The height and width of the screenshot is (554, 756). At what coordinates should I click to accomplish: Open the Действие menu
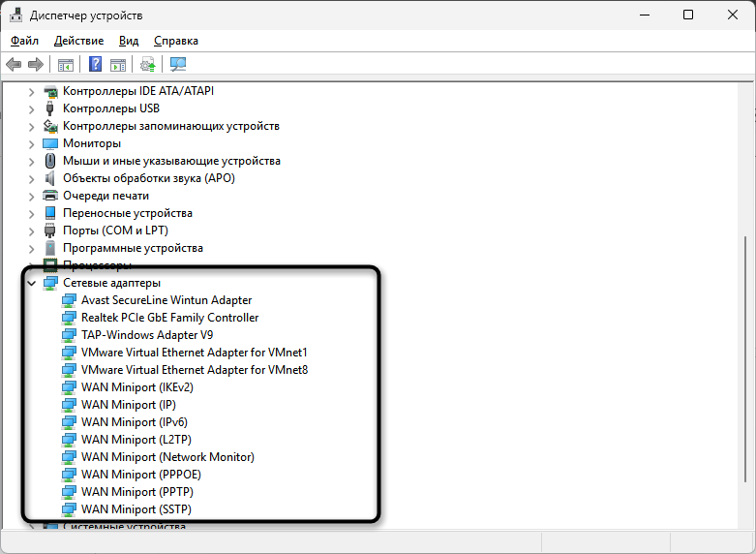click(x=78, y=41)
